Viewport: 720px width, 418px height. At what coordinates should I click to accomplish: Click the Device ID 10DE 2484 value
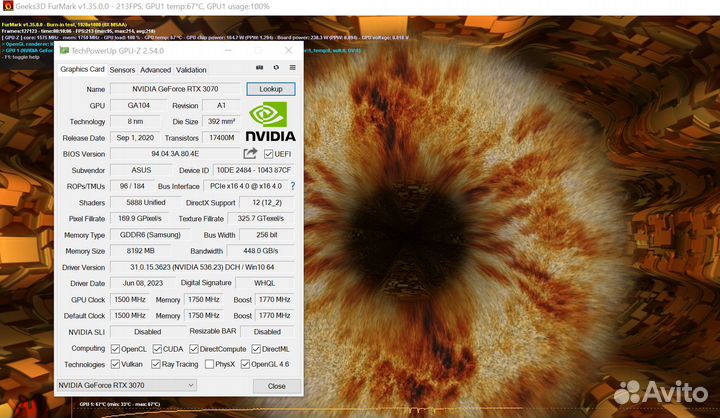253,170
